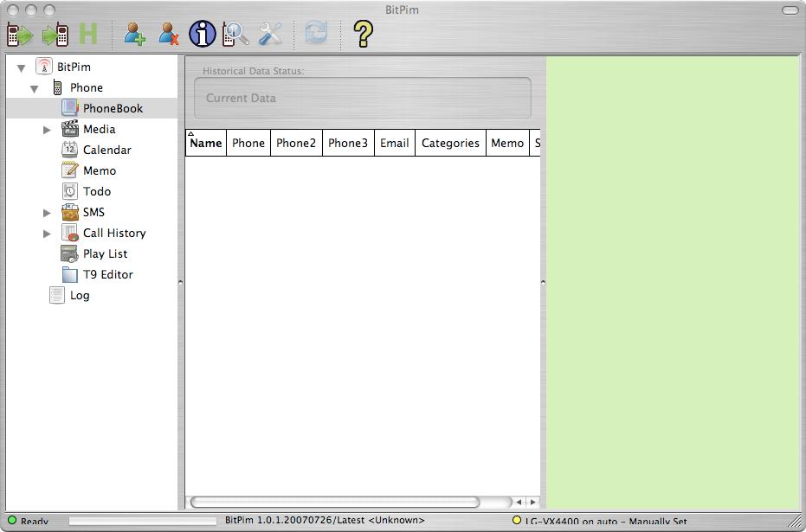806x532 pixels.
Task: Click the scroll left arrow
Action: coord(519,502)
